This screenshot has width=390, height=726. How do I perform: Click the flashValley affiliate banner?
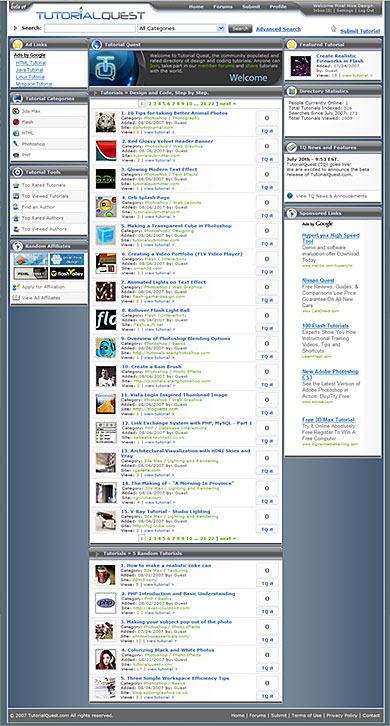point(67,273)
